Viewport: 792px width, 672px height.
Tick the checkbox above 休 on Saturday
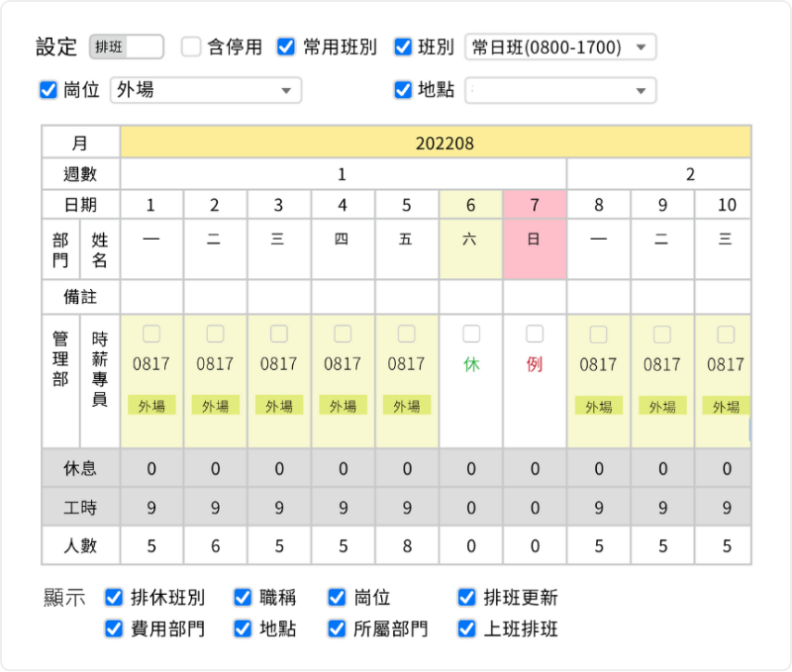pyautogui.click(x=471, y=334)
